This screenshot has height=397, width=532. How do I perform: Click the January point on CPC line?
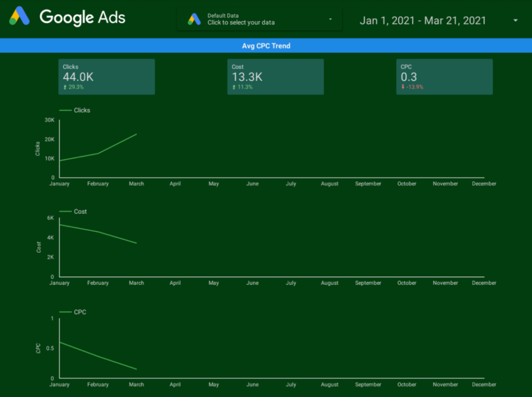click(x=60, y=342)
